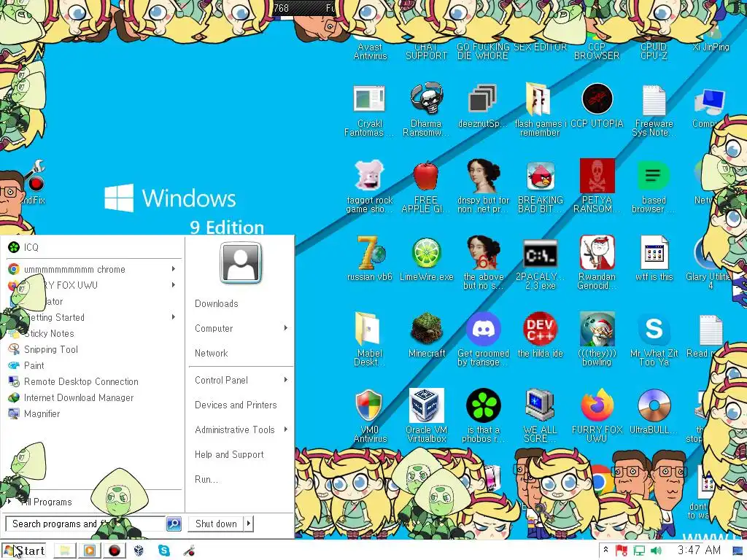Expand the ummmmmmmmmm chrome submenu arrow
This screenshot has width=747, height=560.
[x=174, y=269]
